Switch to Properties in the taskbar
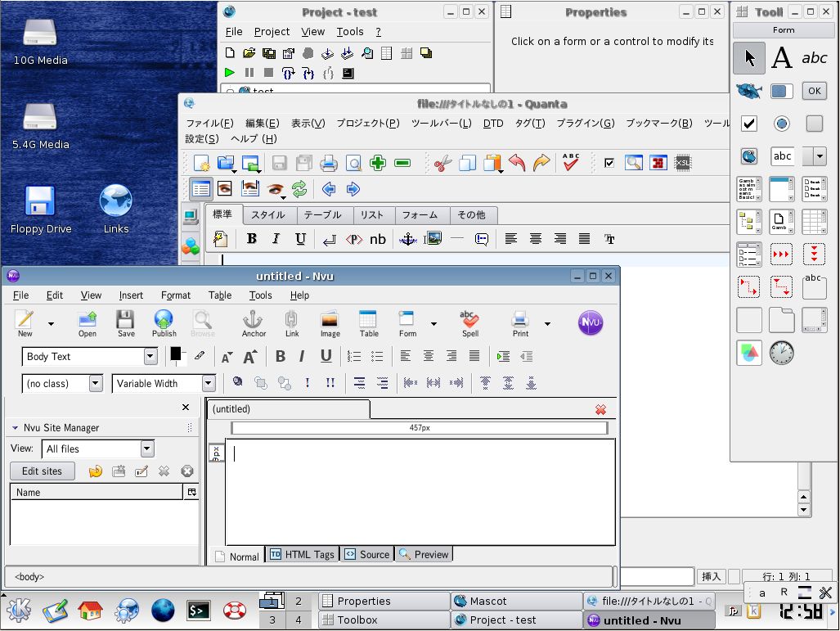The image size is (840, 631). click(x=384, y=601)
